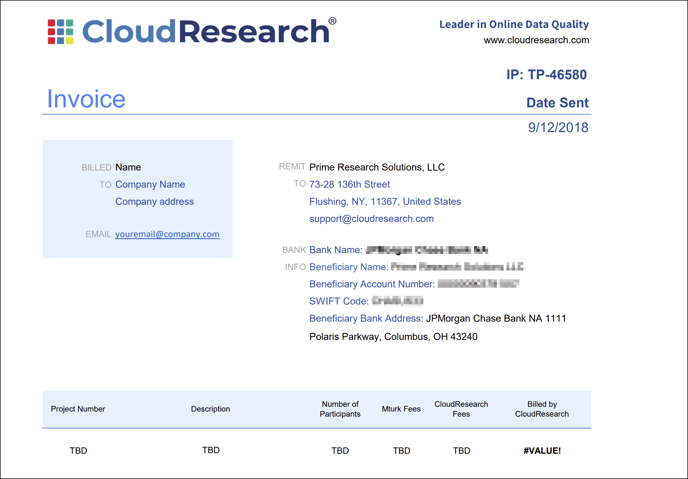Click the Beneficiary Name label
Viewport: 688px width, 479px height.
(x=349, y=267)
